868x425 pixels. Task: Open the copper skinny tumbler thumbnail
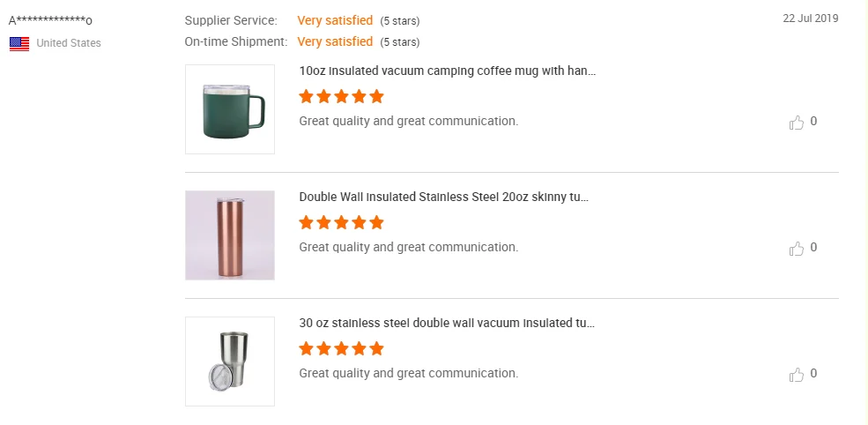tap(230, 235)
